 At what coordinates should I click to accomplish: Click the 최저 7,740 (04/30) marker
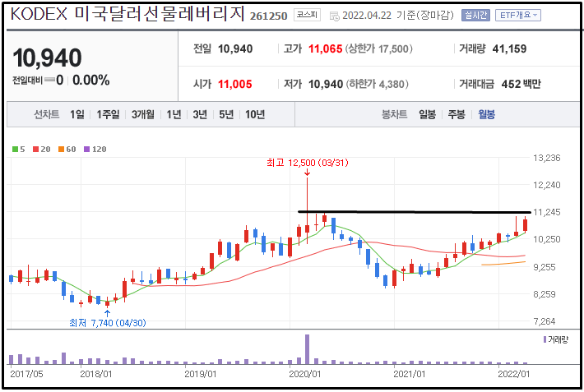pyautogui.click(x=108, y=323)
